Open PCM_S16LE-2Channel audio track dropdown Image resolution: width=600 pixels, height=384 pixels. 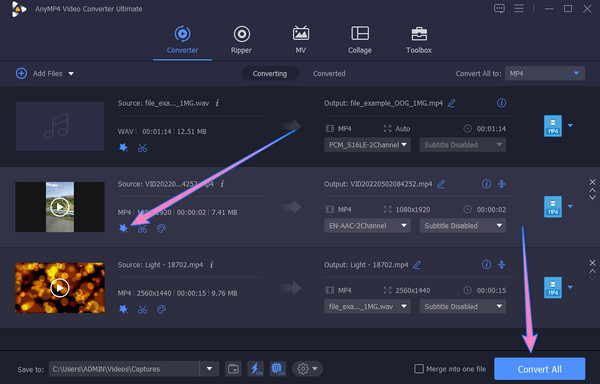coord(367,145)
